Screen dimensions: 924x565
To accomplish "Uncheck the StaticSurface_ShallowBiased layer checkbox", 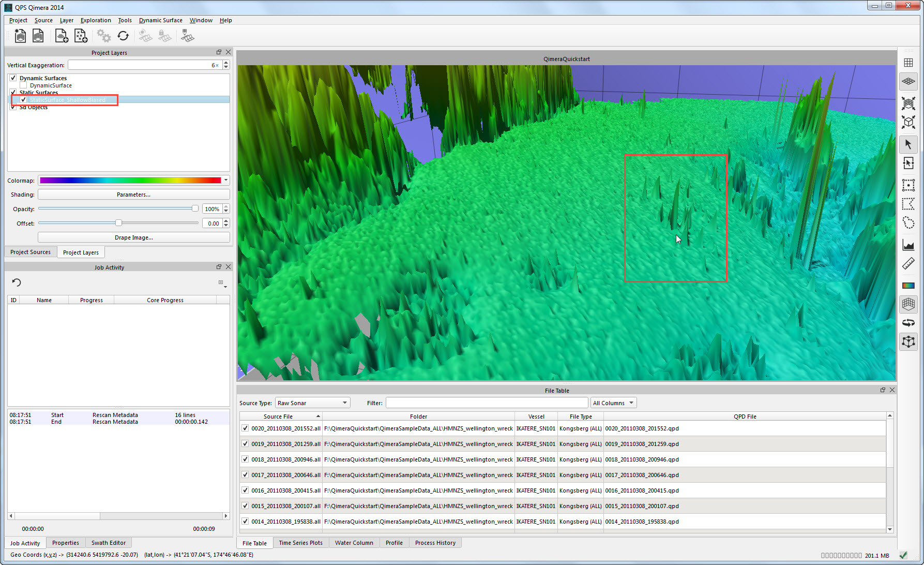I will 23,100.
